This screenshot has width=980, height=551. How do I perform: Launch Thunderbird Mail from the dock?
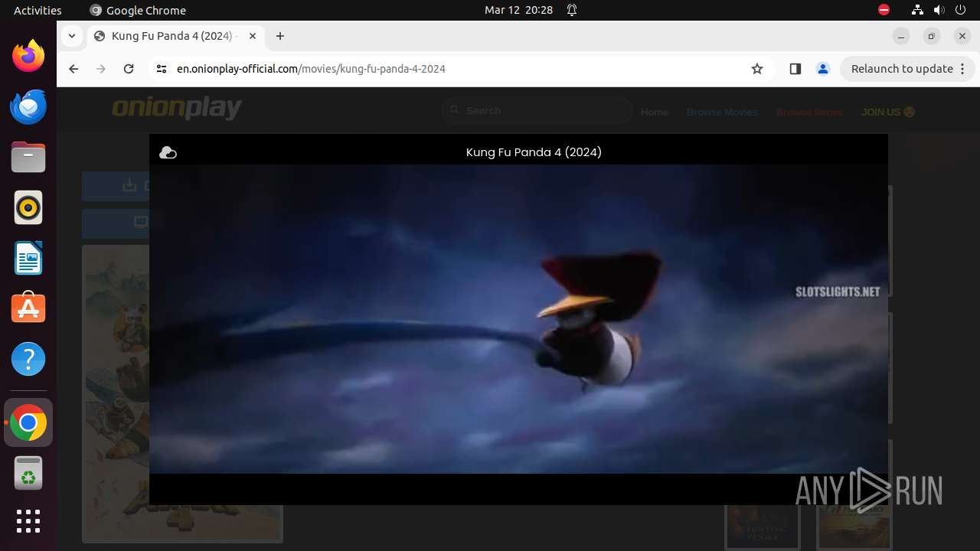pyautogui.click(x=28, y=106)
